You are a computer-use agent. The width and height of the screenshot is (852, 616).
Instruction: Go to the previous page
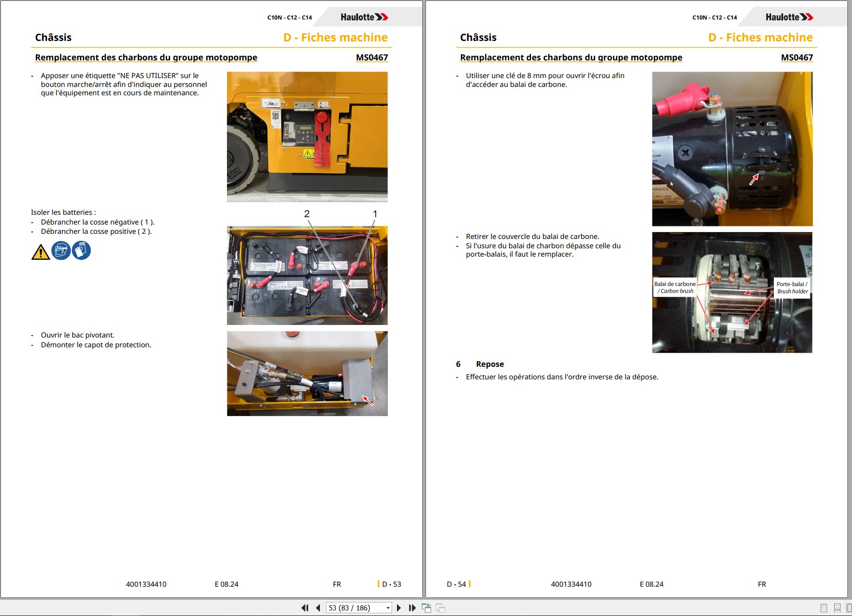tap(318, 608)
